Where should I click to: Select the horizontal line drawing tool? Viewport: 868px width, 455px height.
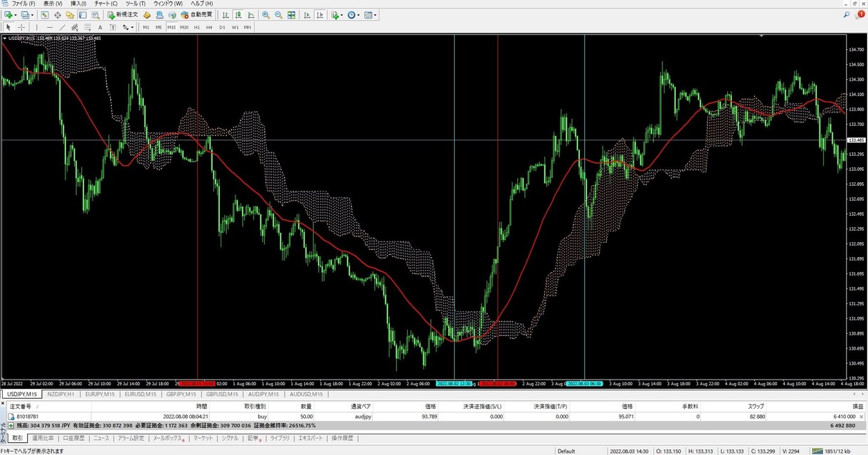50,27
